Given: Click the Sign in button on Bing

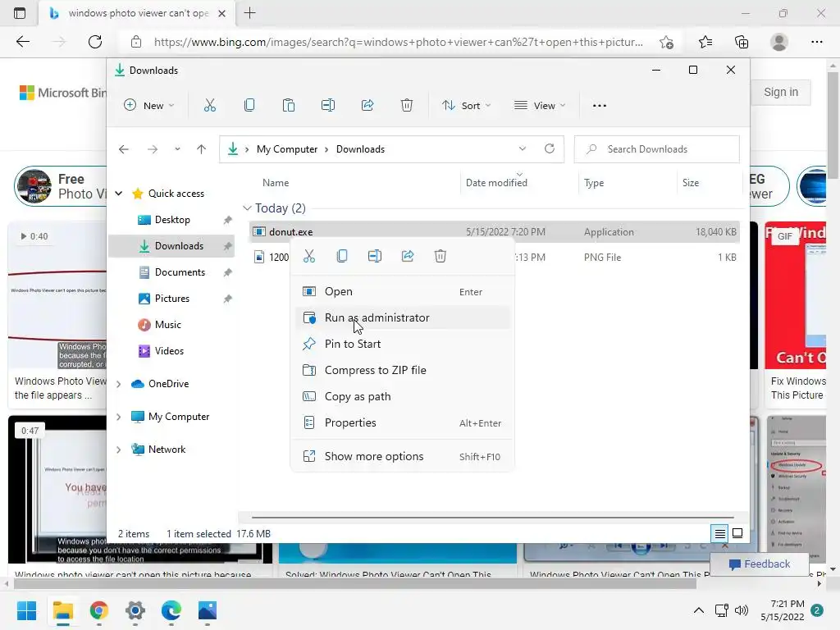Looking at the screenshot, I should 781,92.
